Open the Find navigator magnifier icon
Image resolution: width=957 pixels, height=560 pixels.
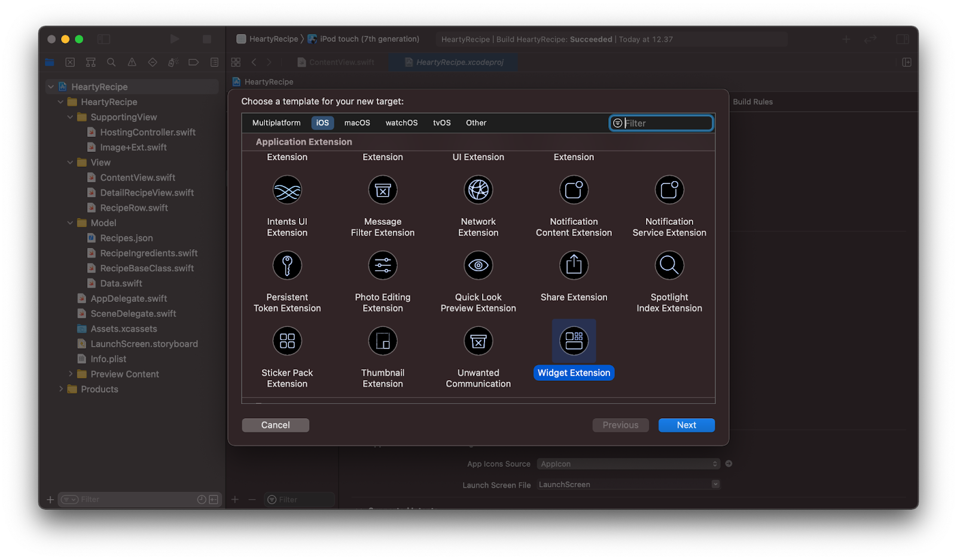point(111,62)
